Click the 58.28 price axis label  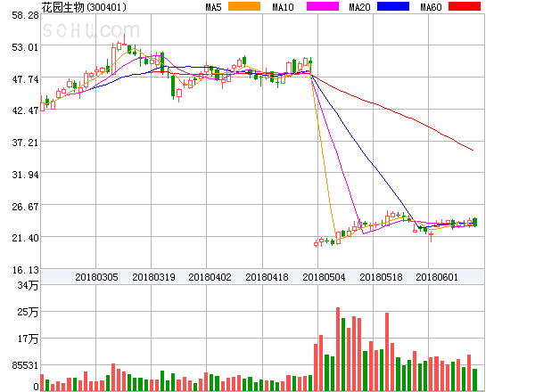point(25,15)
